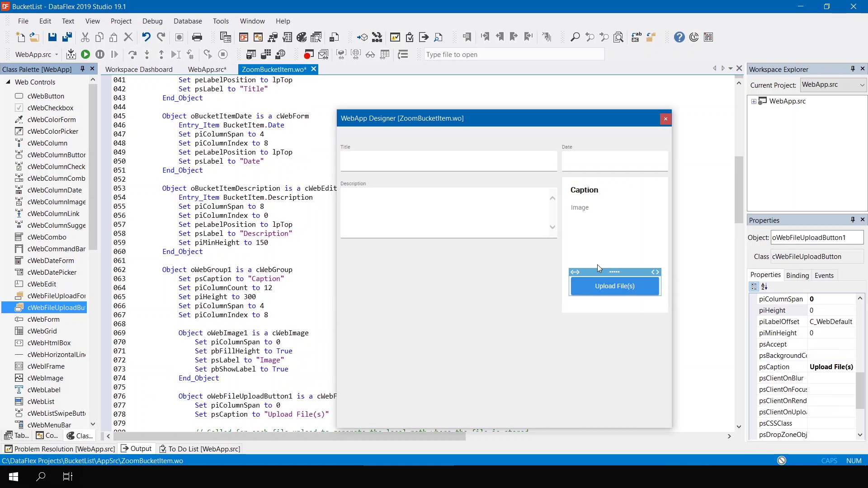
Task: Open the Current Project dropdown
Action: [862, 85]
